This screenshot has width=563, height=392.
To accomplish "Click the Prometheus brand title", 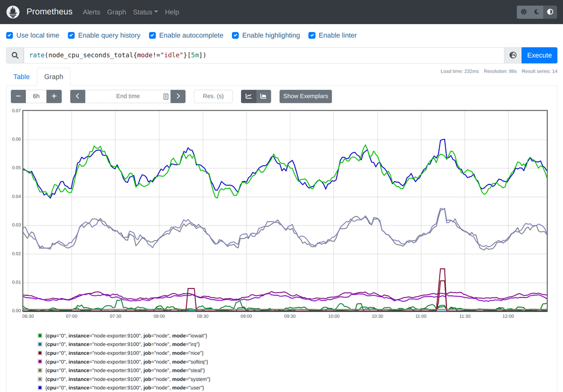I will [x=50, y=12].
